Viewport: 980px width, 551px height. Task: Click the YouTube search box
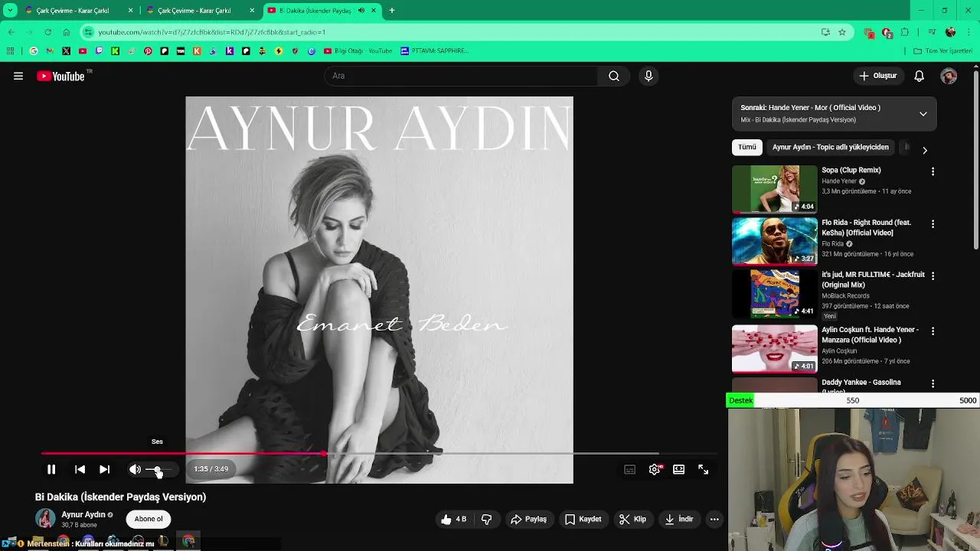[461, 76]
